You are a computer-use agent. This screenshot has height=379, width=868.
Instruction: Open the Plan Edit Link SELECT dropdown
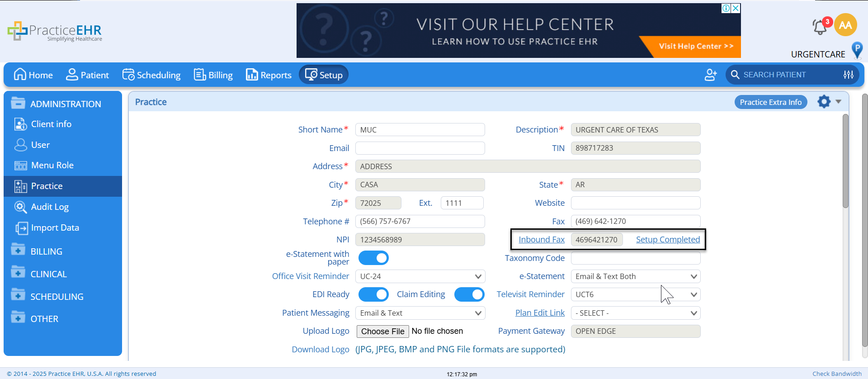[x=636, y=313]
